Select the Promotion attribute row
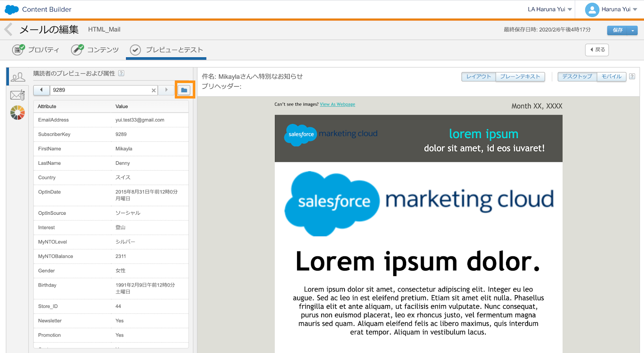The height and width of the screenshot is (353, 644). 111,335
